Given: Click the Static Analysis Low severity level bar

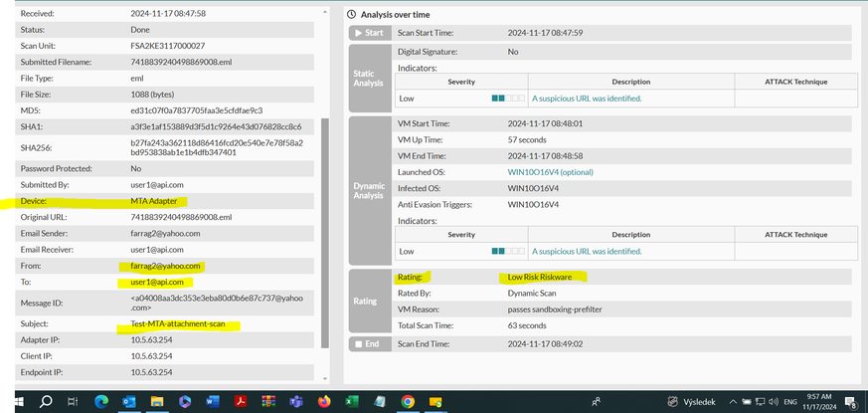Looking at the screenshot, I should (508, 99).
